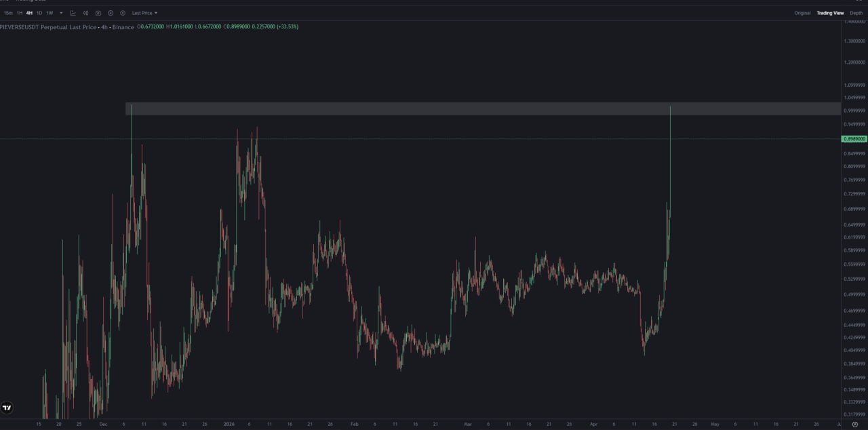Open the Last Price dropdown

[144, 13]
